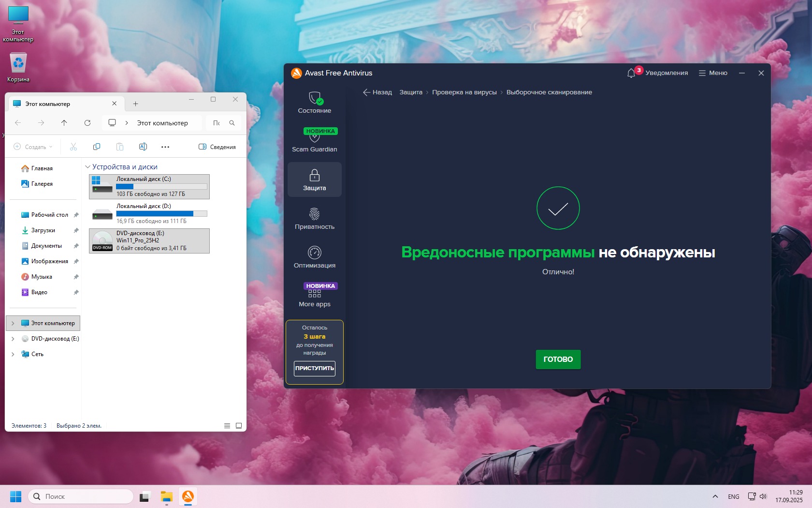Expand the Сеть tree node
This screenshot has height=508, width=812.
13,354
